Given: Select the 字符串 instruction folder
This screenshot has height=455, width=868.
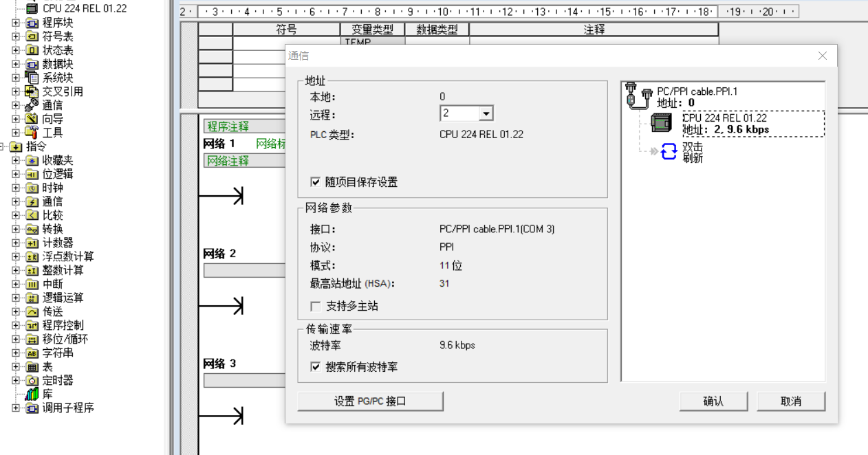Looking at the screenshot, I should tap(58, 353).
